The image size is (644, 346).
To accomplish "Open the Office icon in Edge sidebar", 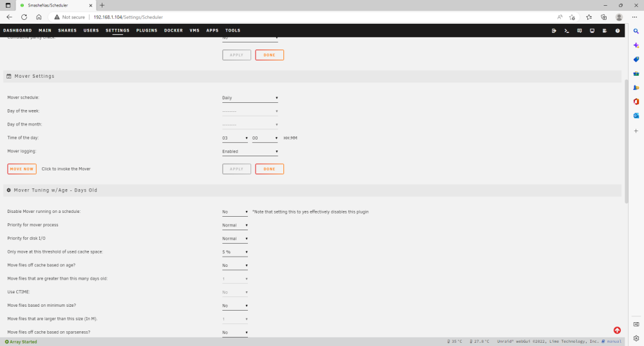I will (636, 102).
